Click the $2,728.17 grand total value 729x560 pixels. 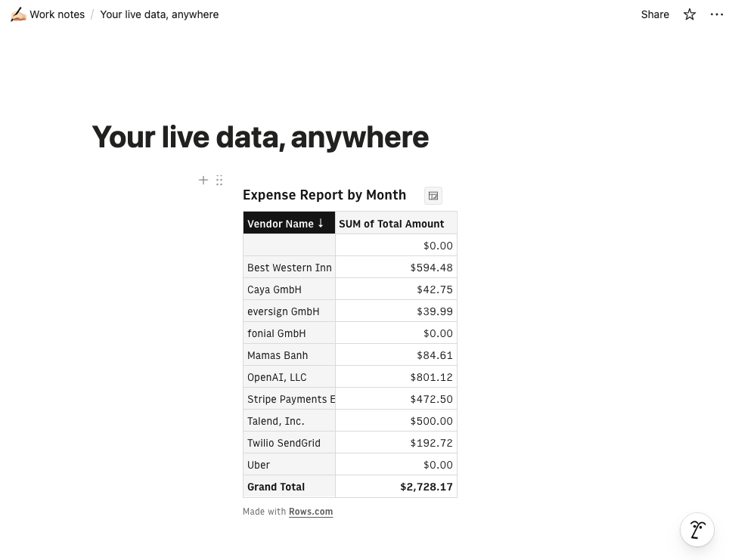396,487
